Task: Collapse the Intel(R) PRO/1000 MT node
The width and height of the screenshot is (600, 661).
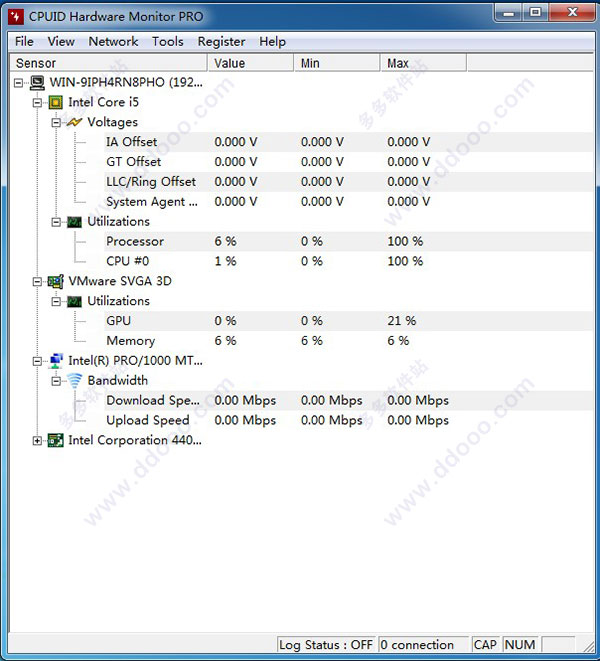Action: click(x=38, y=361)
